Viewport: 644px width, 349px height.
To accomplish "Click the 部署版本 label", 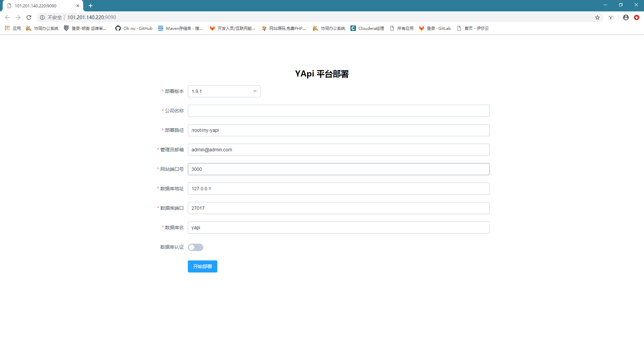I will click(174, 91).
